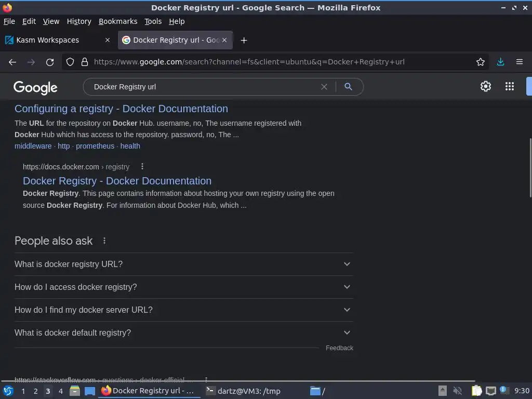Open the clipboard tray icon
The image size is (532, 399).
476,391
